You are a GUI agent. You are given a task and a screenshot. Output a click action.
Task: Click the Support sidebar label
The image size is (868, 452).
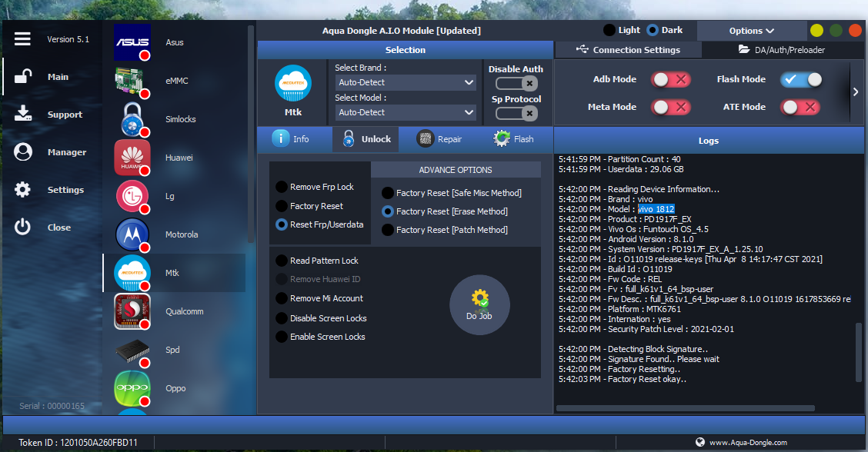click(x=65, y=115)
